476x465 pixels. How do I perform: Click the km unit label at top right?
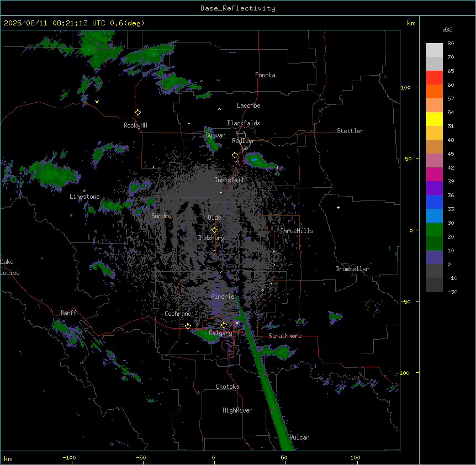tap(411, 23)
